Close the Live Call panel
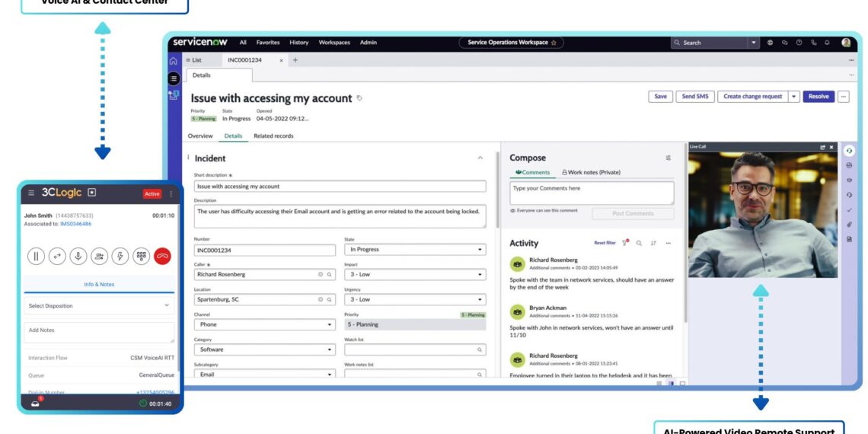 831,147
